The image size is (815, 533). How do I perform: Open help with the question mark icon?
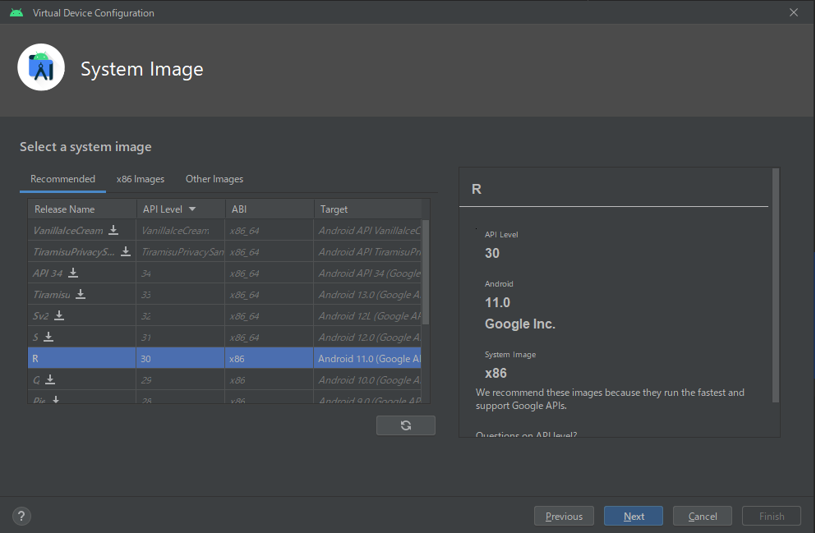click(x=21, y=516)
